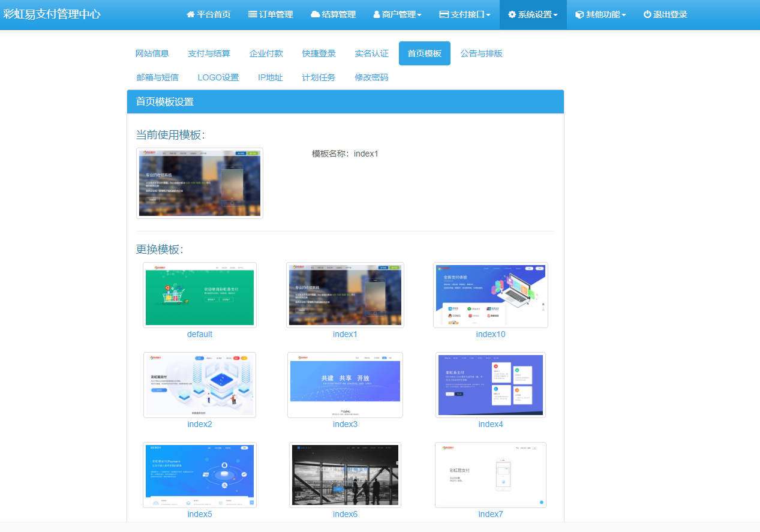The width and height of the screenshot is (760, 532).
Task: Click the list icon on 订单管理
Action: [x=253, y=14]
